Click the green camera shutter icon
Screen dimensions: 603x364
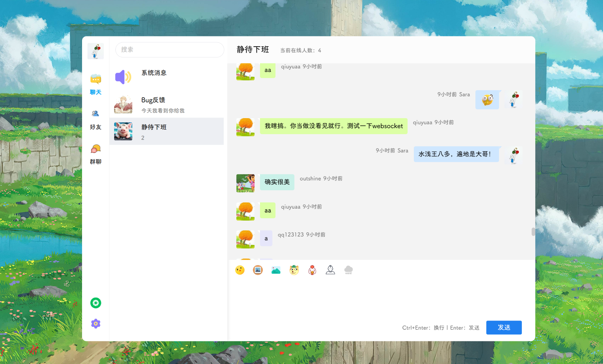coord(96,303)
